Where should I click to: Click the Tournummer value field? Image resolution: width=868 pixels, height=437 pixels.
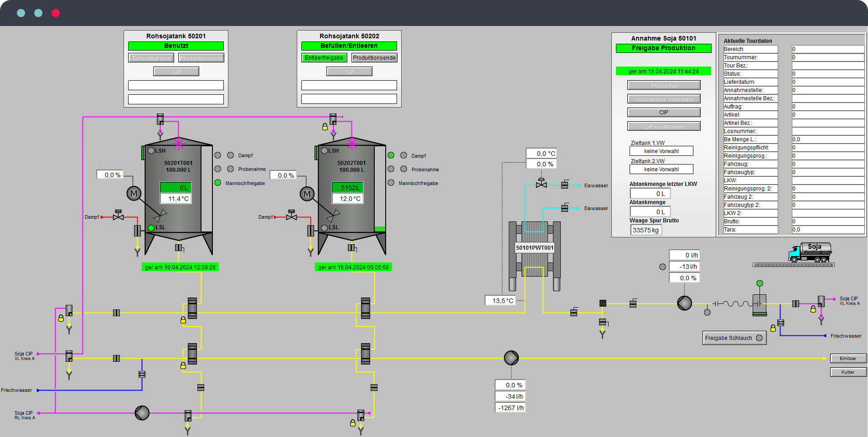(827, 57)
